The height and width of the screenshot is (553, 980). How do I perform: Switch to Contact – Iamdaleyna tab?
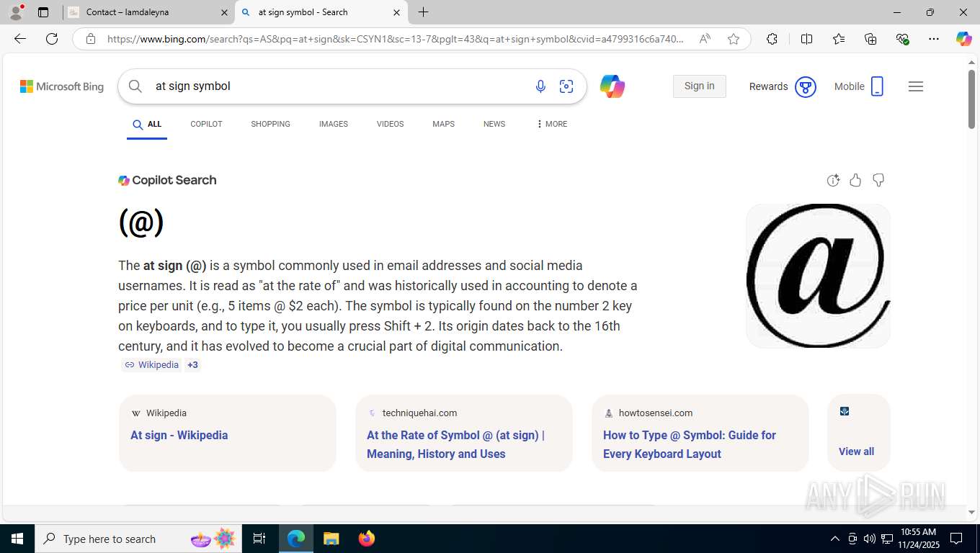coord(149,12)
